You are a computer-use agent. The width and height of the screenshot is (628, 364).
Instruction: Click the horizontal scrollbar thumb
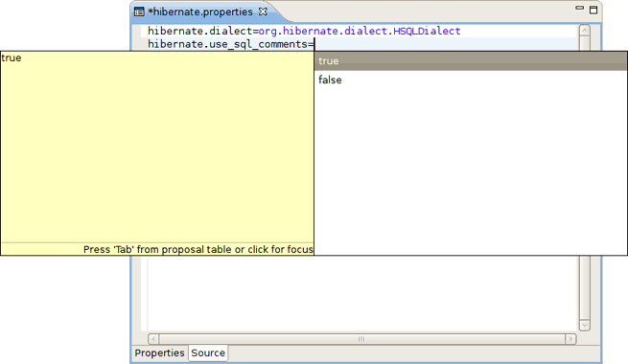click(x=361, y=339)
